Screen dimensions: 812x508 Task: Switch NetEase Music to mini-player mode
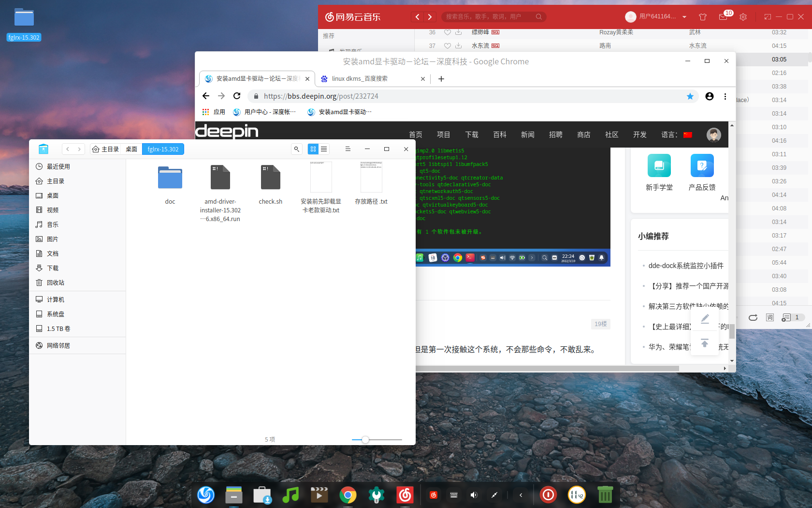click(768, 17)
